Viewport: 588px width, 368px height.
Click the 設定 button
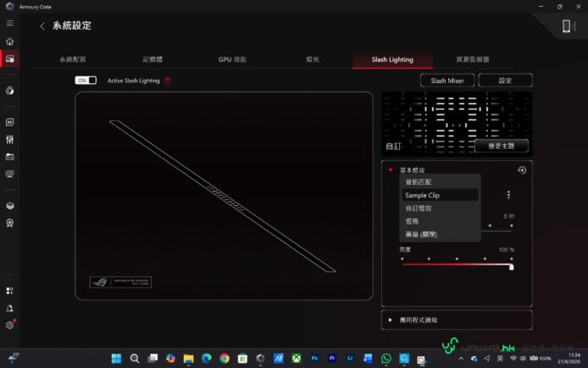[505, 81]
